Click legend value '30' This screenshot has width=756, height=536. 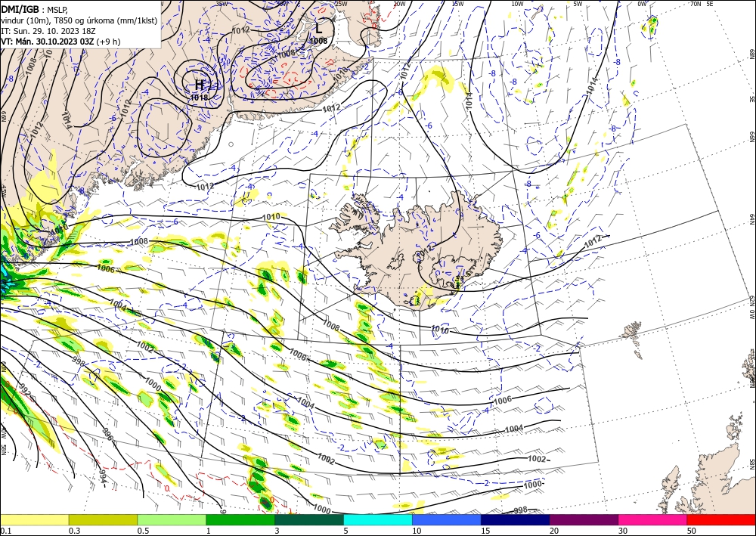coord(623,531)
